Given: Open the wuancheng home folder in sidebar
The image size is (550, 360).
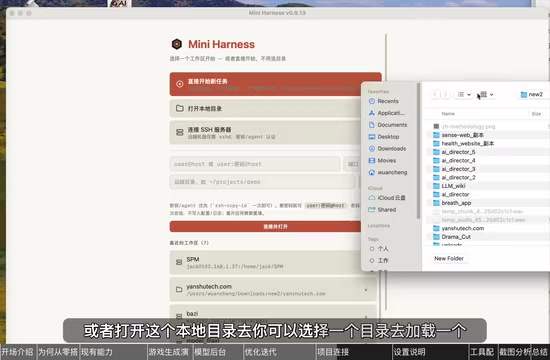Looking at the screenshot, I should point(388,172).
